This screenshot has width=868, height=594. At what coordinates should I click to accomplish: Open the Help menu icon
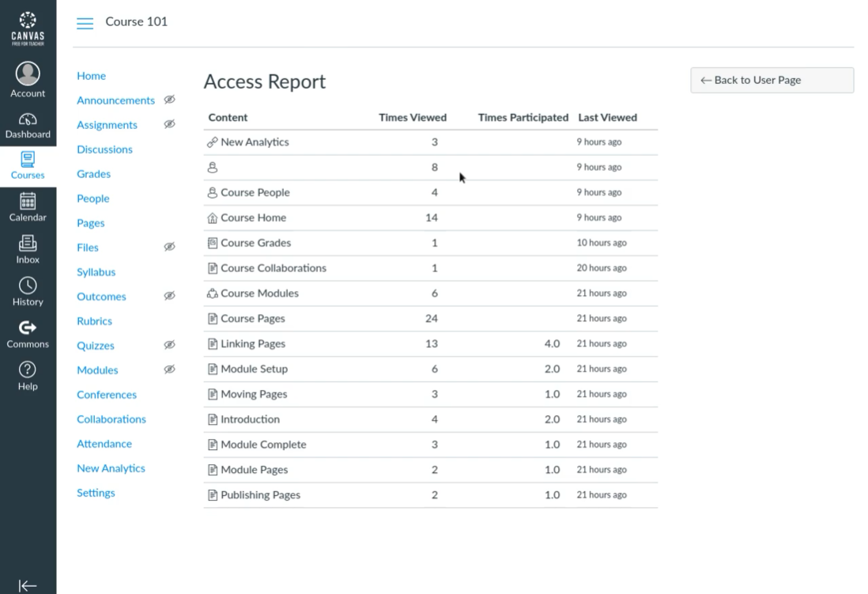point(28,376)
